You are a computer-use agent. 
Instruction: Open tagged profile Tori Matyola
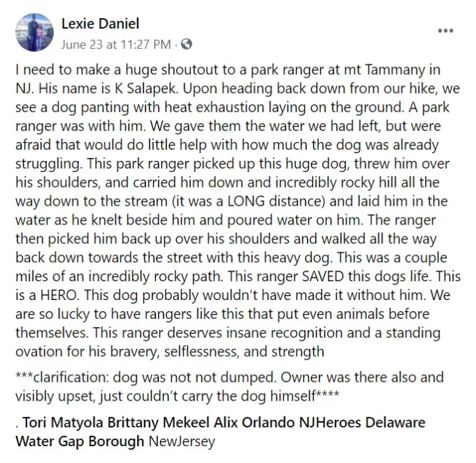64,422
